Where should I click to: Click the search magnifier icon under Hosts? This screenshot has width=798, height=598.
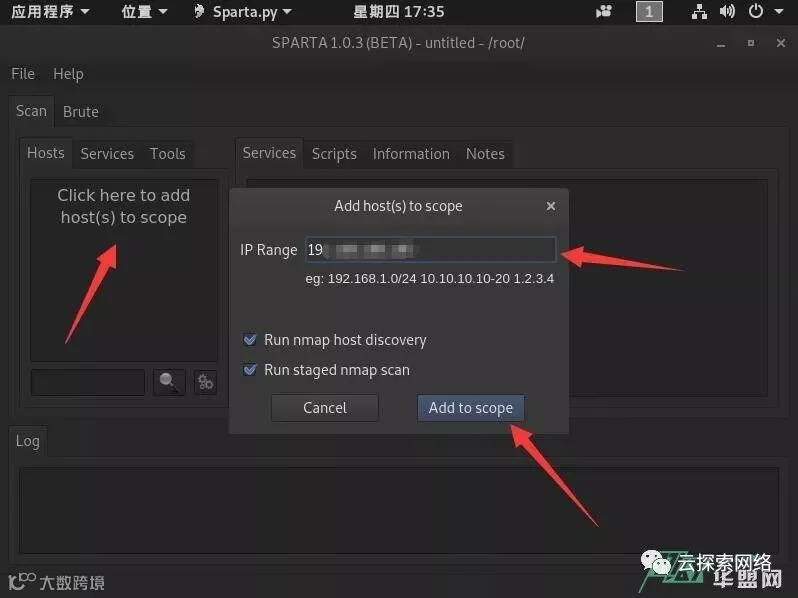pos(168,382)
